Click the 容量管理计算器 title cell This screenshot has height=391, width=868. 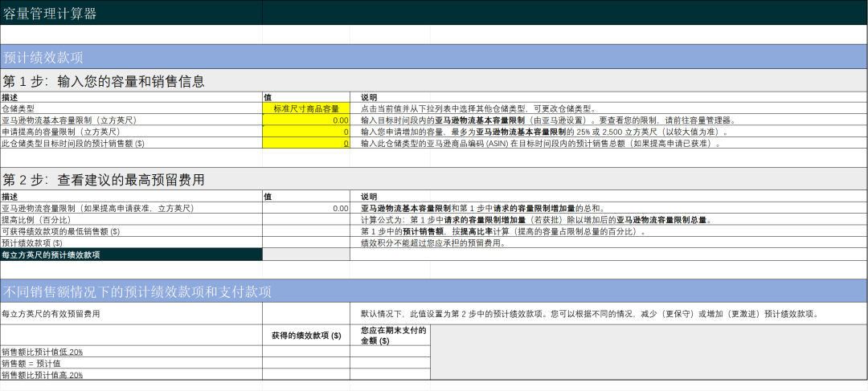coord(131,14)
